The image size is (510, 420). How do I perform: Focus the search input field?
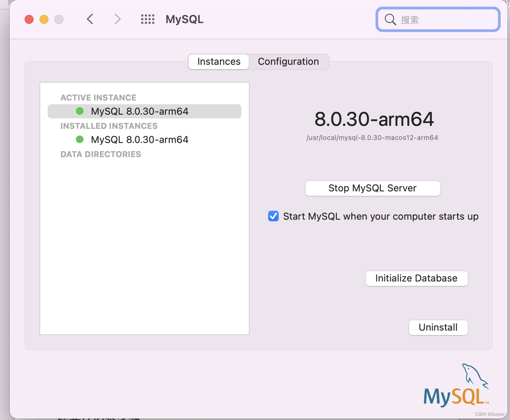(x=438, y=19)
